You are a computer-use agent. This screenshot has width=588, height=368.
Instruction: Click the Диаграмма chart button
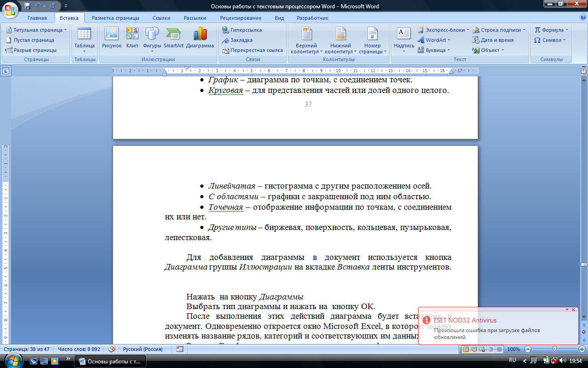pos(200,38)
